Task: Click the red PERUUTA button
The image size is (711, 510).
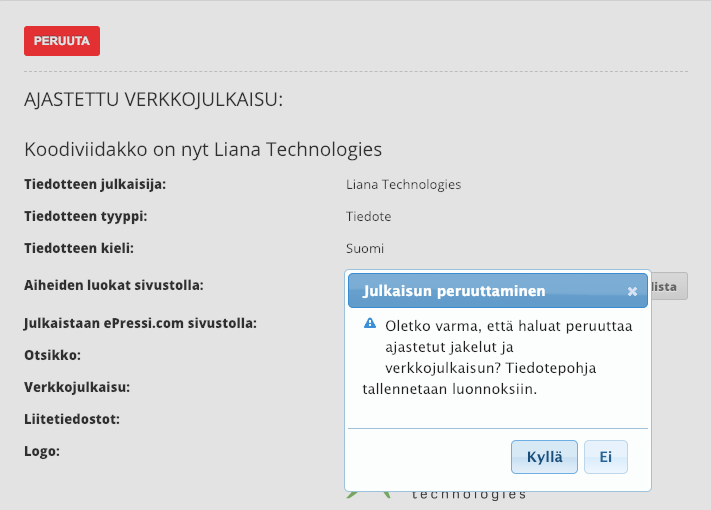Action: pyautogui.click(x=62, y=41)
